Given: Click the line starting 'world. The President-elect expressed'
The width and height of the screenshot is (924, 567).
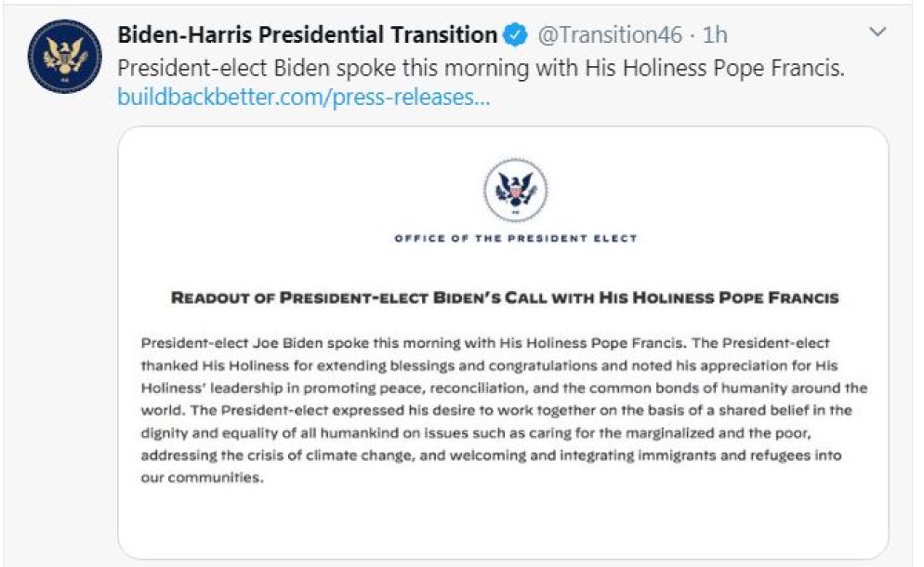Looking at the screenshot, I should [496, 411].
